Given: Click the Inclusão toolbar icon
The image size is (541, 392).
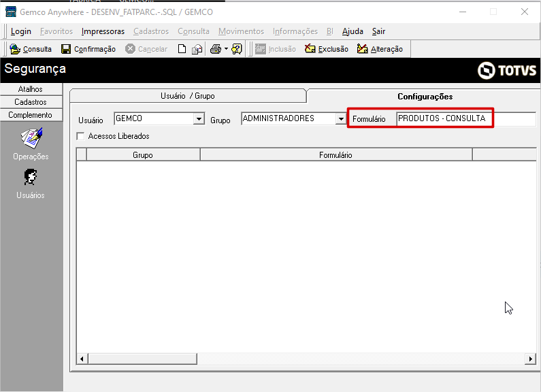Looking at the screenshot, I should coord(261,49).
